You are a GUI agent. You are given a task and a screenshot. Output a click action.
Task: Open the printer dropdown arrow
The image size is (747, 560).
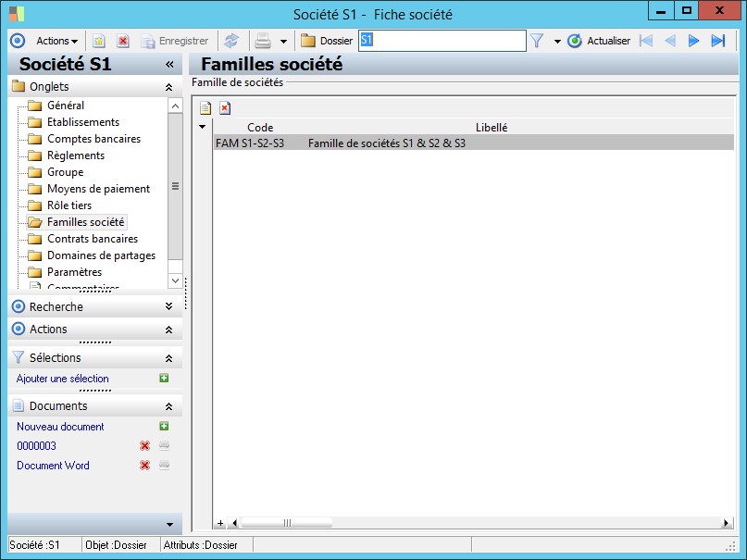283,42
